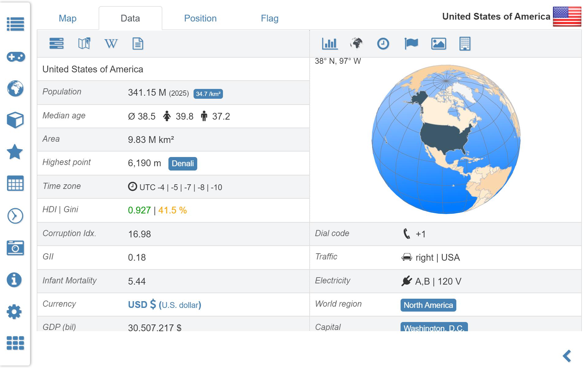The height and width of the screenshot is (368, 588).
Task: Open the picture gallery icon
Action: click(x=439, y=44)
